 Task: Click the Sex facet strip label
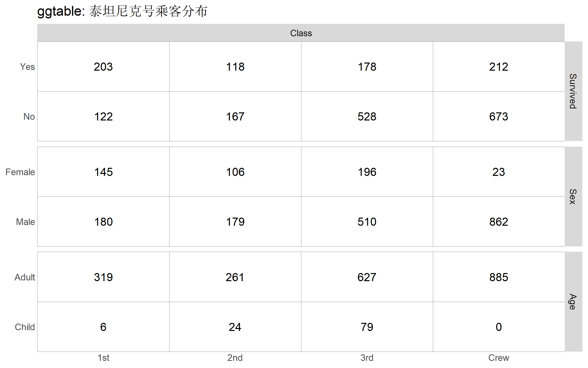pos(573,197)
